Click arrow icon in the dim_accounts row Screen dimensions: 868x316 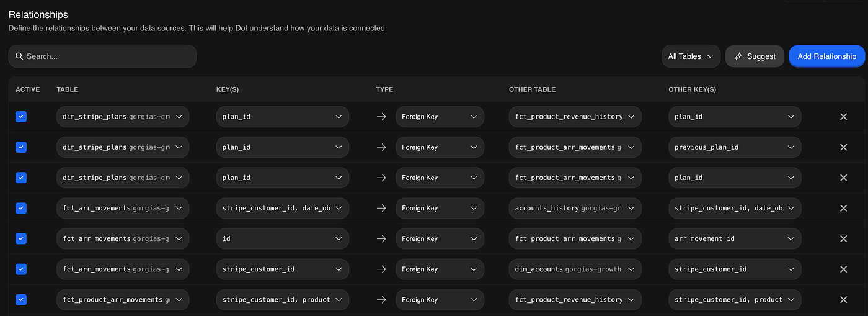pos(381,269)
